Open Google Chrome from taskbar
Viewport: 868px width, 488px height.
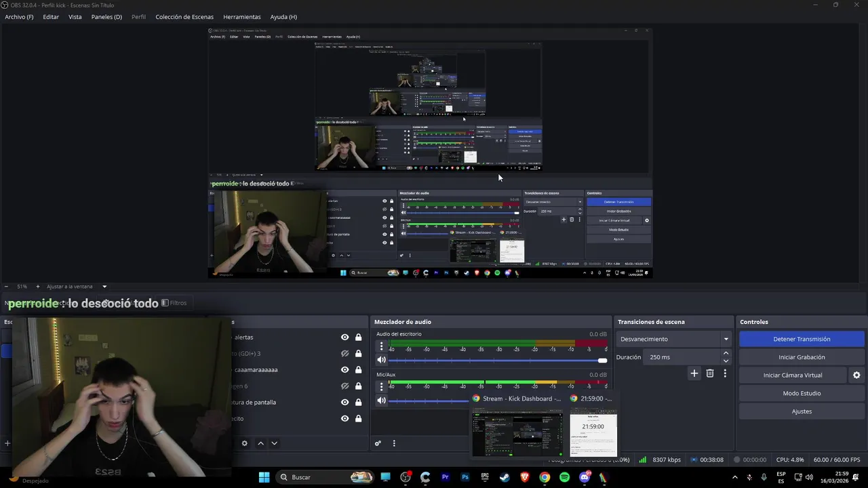pyautogui.click(x=545, y=477)
